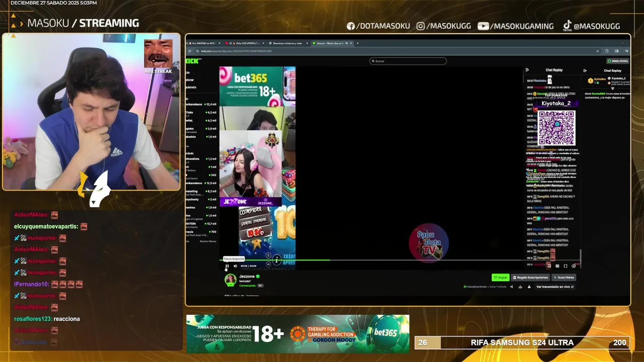The image size is (644, 362).
Task: Open the Jezzone channel name link
Action: tap(247, 277)
